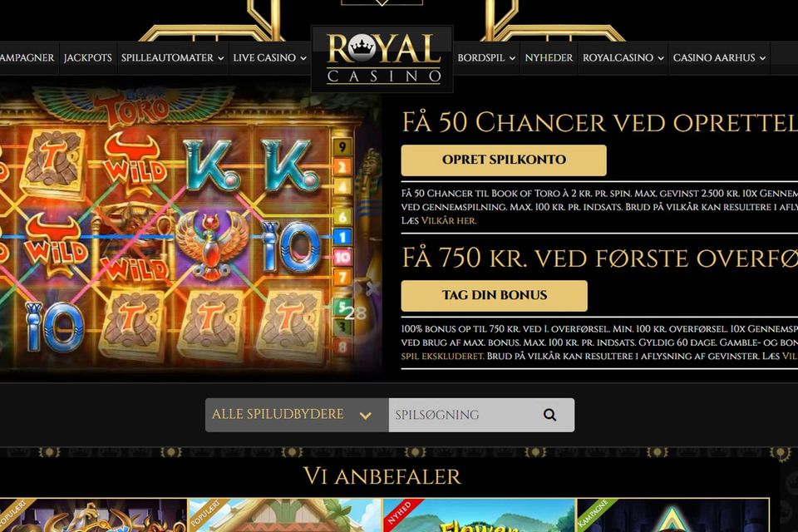Viewport: 798px width, 532px height.
Task: Open the Alle Spiludbydere dropdown
Action: click(297, 415)
